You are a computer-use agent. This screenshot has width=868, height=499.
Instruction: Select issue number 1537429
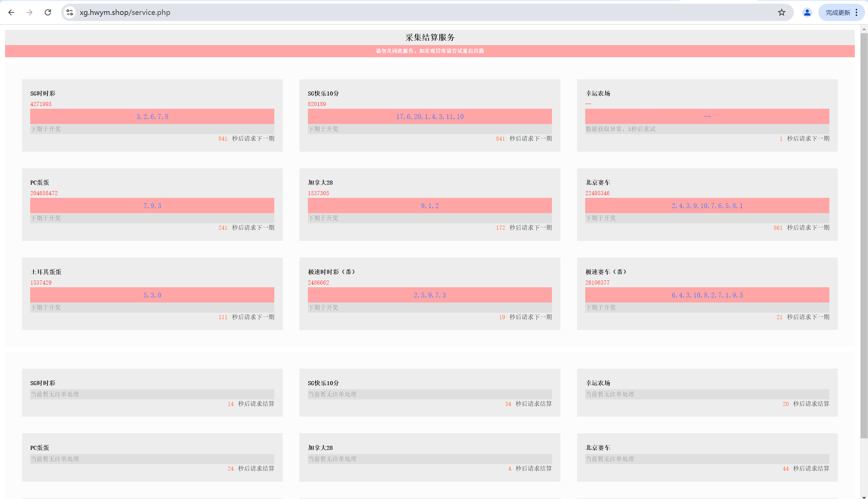pos(41,283)
